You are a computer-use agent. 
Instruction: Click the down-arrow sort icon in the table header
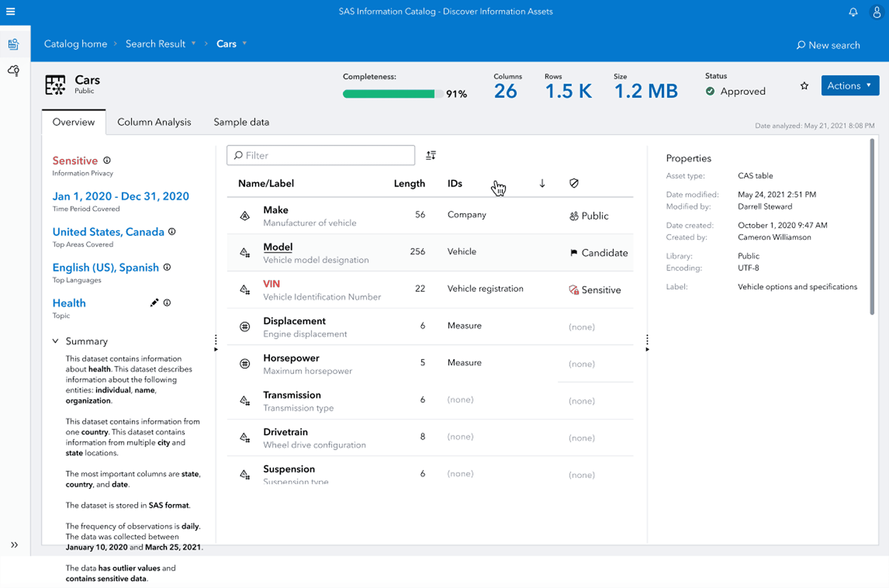542,183
